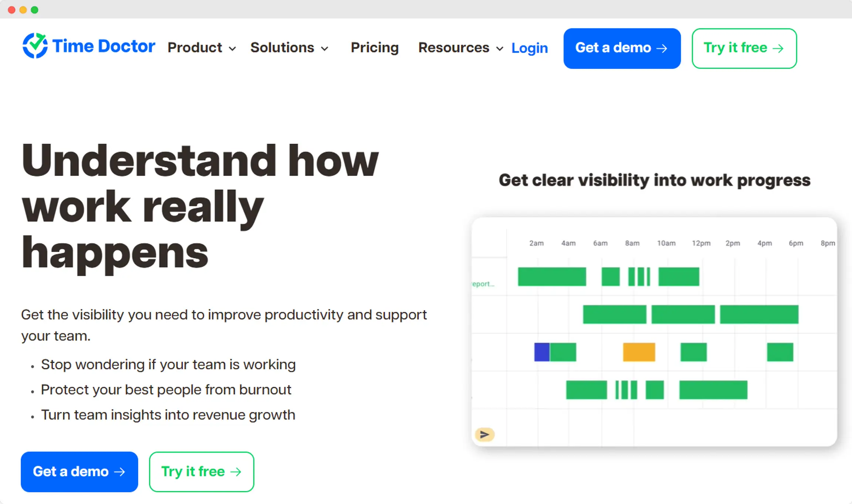Click the arrow icon inside Try it free button
The width and height of the screenshot is (852, 504).
pyautogui.click(x=779, y=48)
